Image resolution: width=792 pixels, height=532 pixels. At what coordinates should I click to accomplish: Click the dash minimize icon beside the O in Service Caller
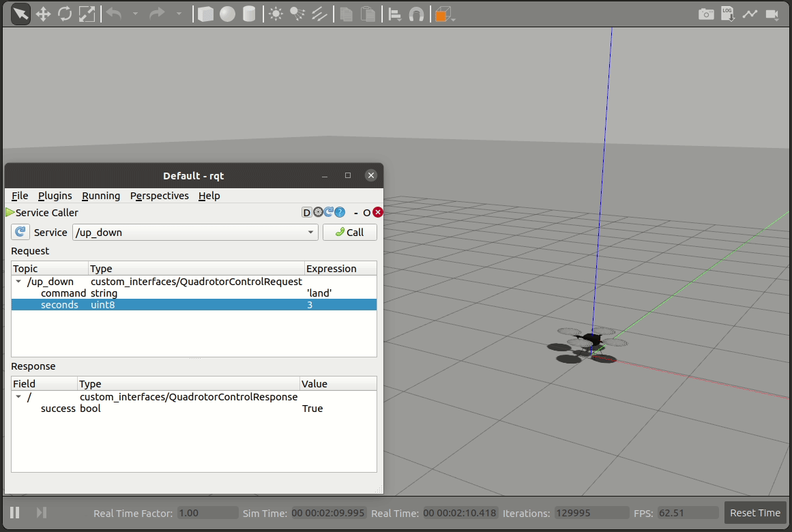click(x=356, y=213)
